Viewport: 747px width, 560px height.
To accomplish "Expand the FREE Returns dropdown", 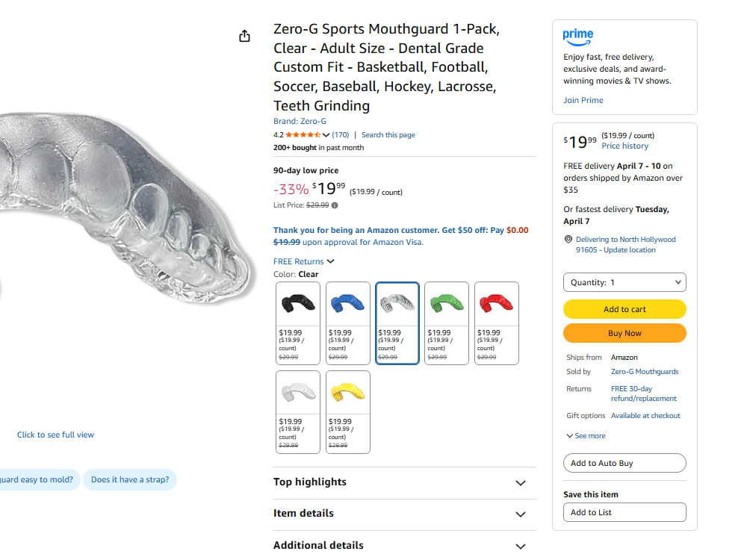I will (304, 261).
